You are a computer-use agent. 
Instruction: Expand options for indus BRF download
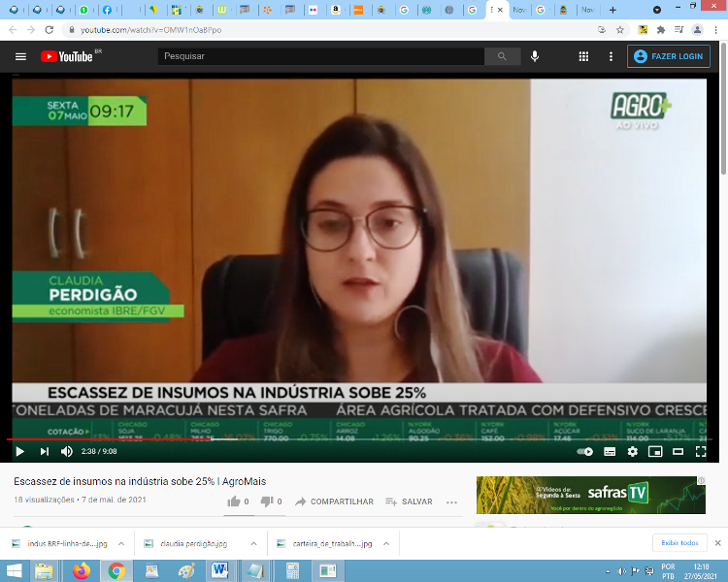pyautogui.click(x=121, y=543)
